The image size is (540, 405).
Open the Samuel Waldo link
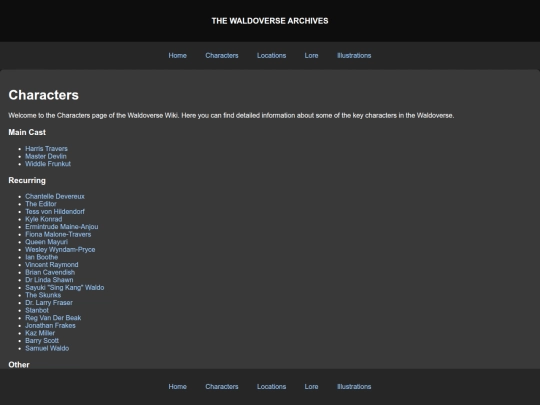click(x=47, y=348)
